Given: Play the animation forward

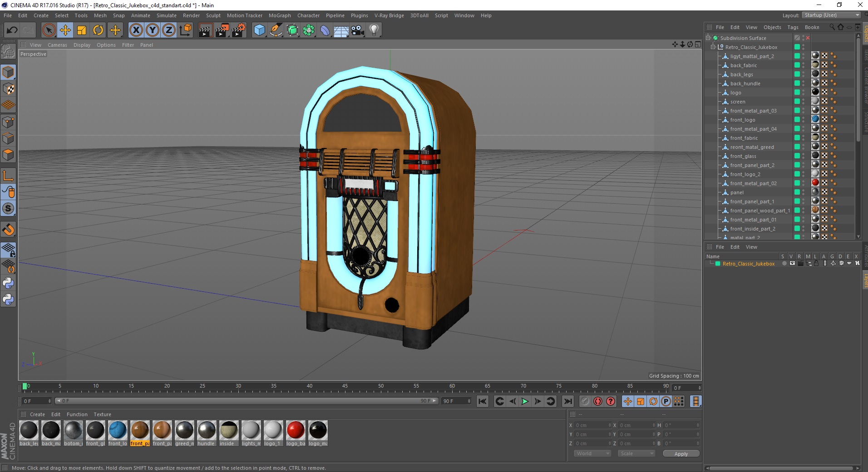Looking at the screenshot, I should [x=525, y=401].
